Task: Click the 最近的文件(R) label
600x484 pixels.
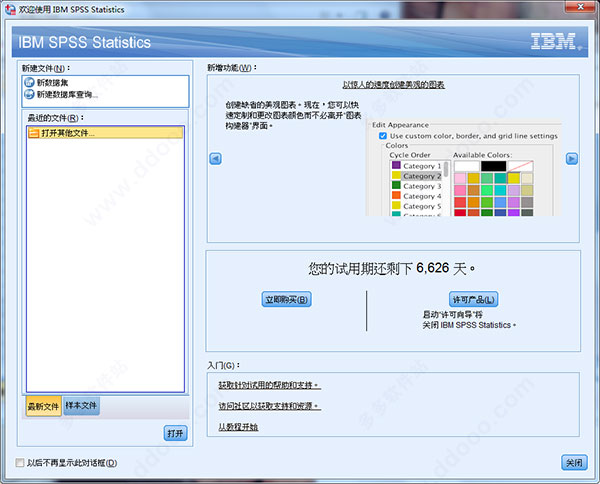Action: [55, 118]
